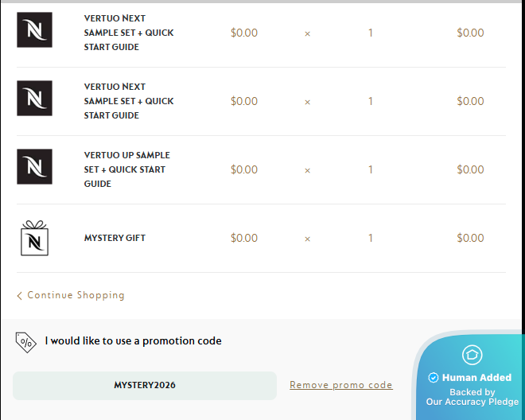Click the Backed by Our Accuracy Pledge text

[472, 397]
